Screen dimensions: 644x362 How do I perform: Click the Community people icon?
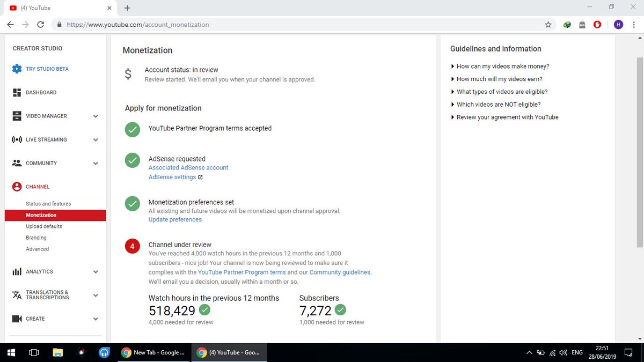[17, 163]
